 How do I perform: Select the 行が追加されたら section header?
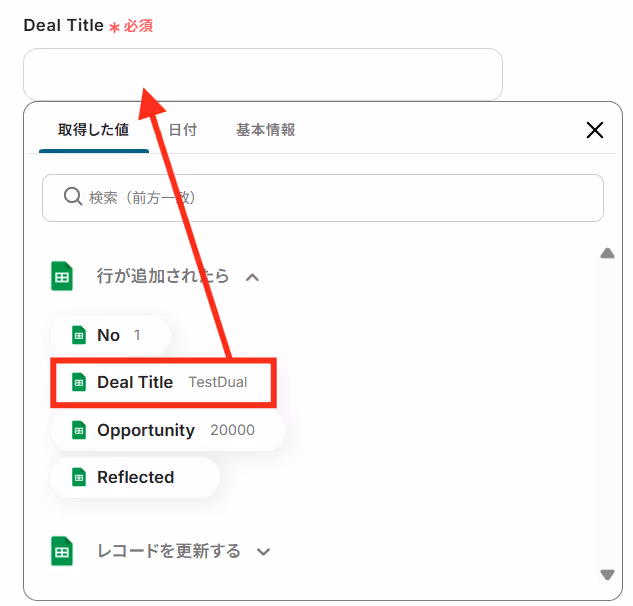(x=163, y=276)
